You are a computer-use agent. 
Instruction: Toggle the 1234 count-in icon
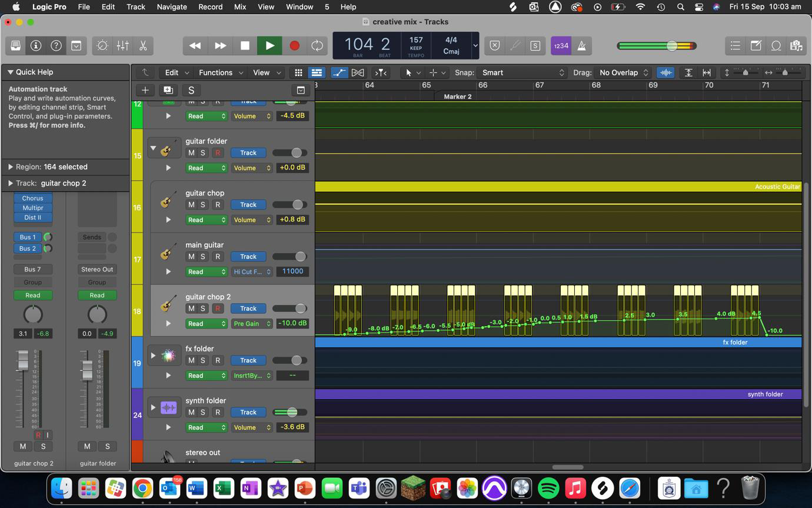point(561,45)
